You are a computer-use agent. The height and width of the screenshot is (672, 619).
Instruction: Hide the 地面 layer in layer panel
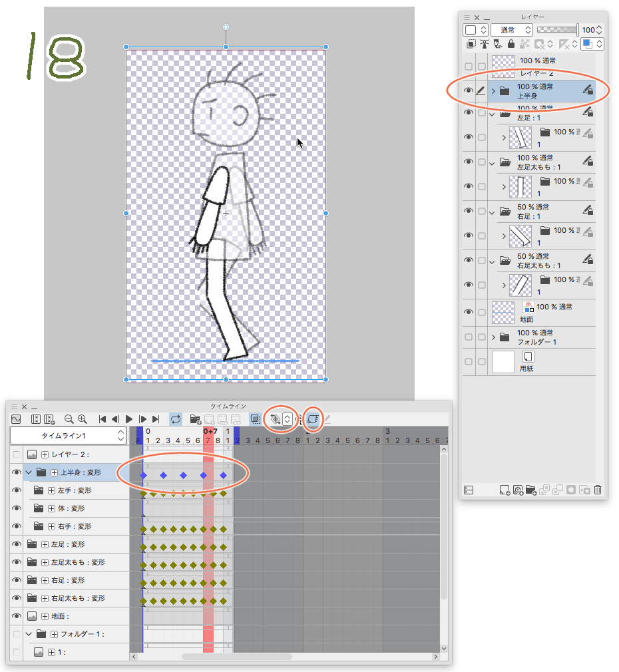(x=468, y=312)
